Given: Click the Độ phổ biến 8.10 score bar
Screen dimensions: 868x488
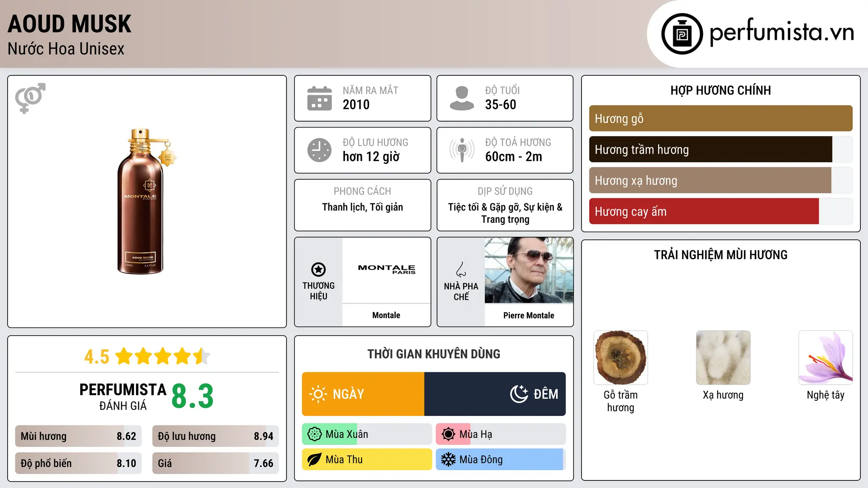Looking at the screenshot, I should (x=78, y=463).
